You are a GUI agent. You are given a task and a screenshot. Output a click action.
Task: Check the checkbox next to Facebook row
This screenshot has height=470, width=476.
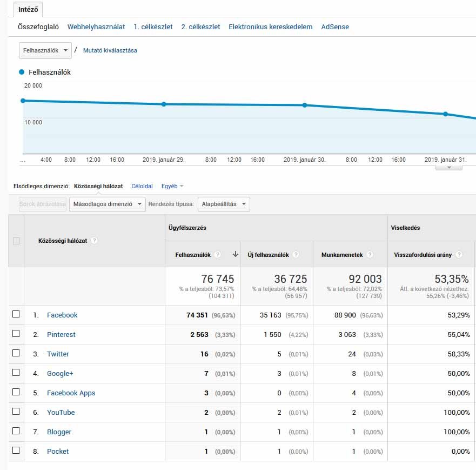(16, 315)
